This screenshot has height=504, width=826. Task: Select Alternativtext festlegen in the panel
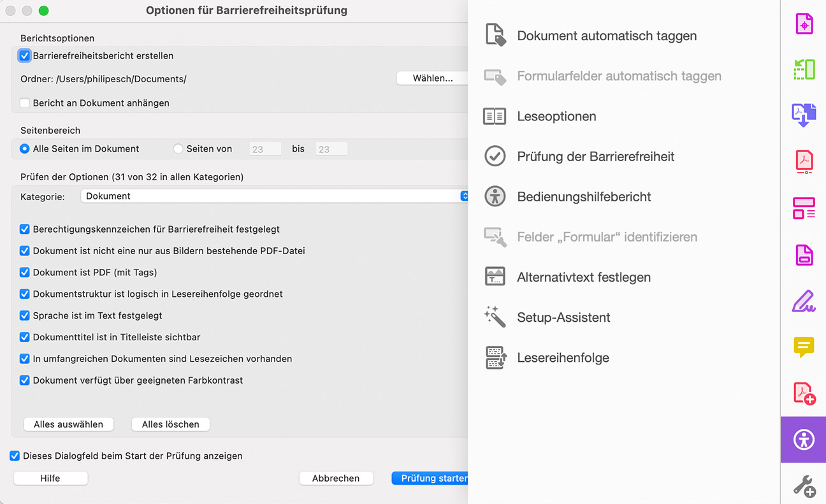495,277
